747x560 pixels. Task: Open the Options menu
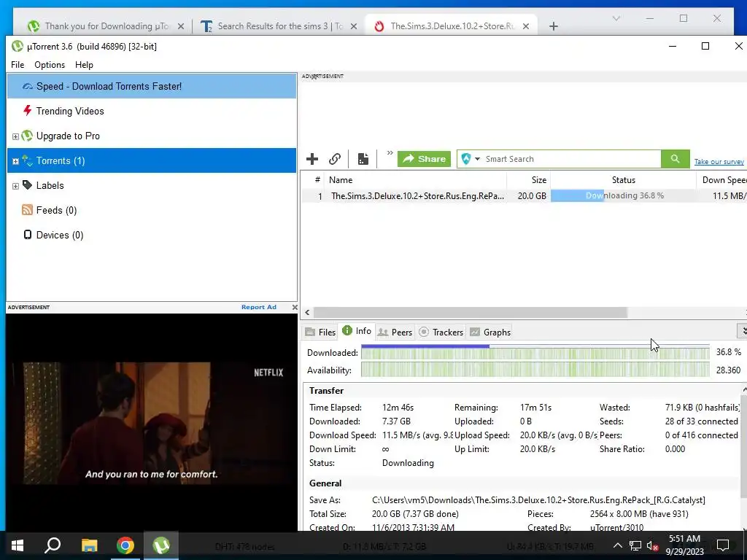click(x=50, y=65)
